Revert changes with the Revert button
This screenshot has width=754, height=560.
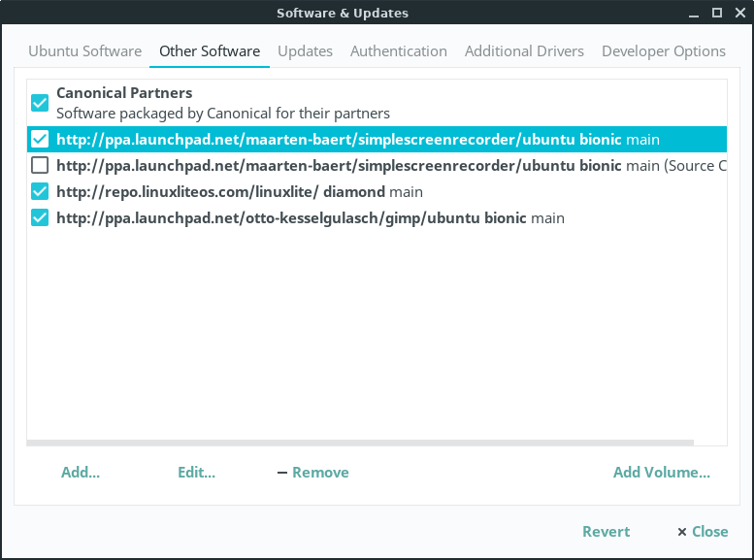tap(606, 531)
